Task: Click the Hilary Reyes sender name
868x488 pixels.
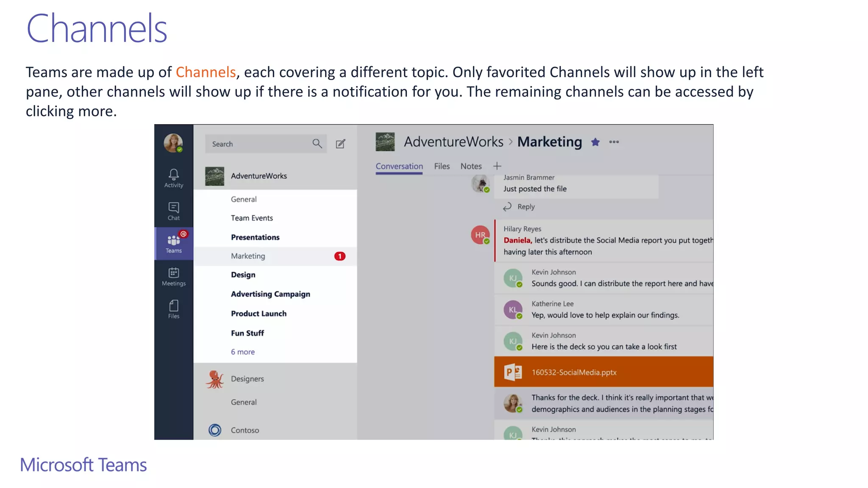Action: [x=522, y=229]
